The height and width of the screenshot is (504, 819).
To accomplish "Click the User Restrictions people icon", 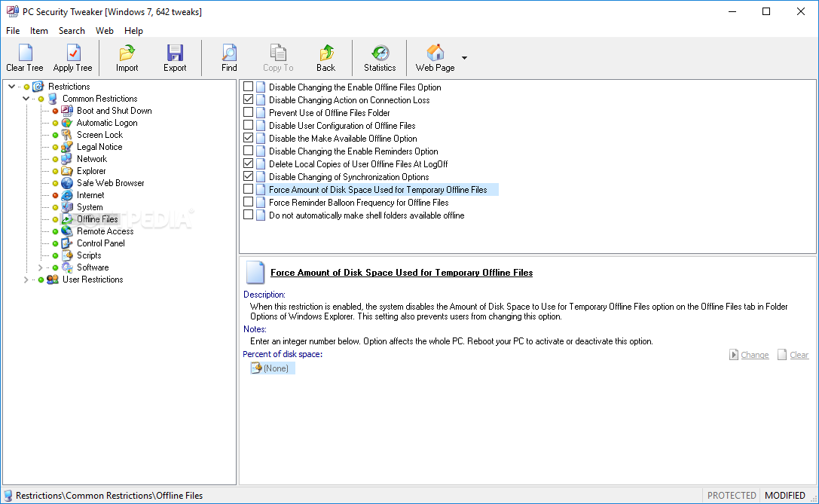I will click(x=52, y=279).
